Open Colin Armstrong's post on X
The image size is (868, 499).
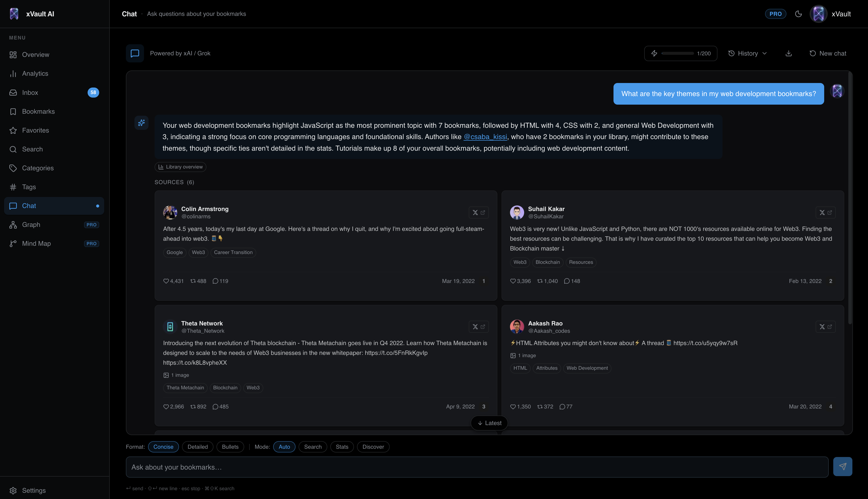(479, 213)
